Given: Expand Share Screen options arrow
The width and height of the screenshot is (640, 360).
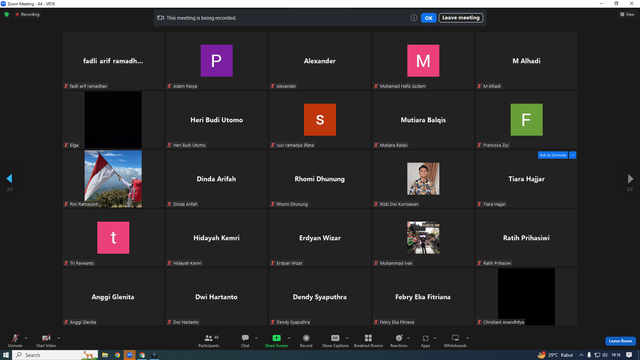Looking at the screenshot, I should click(289, 338).
